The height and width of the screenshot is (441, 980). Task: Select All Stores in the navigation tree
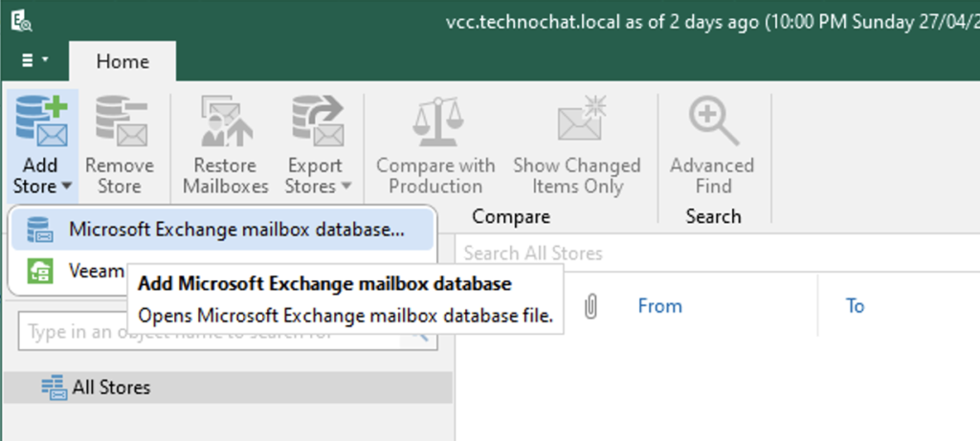(110, 387)
